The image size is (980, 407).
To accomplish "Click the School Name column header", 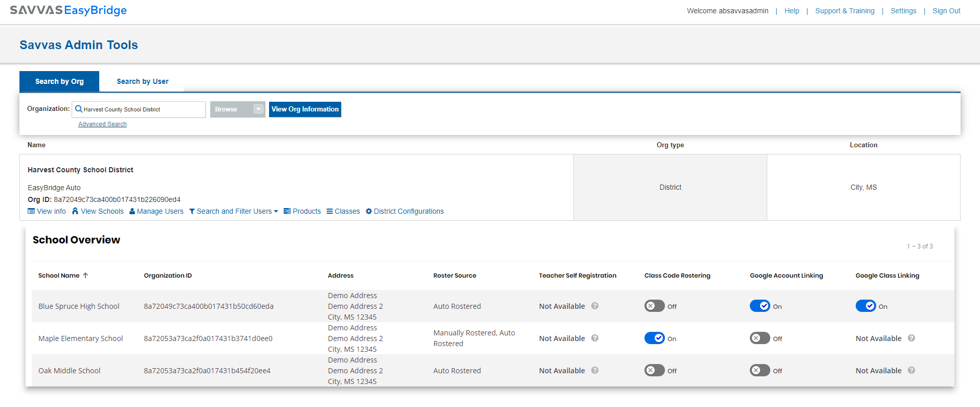I will pos(59,275).
